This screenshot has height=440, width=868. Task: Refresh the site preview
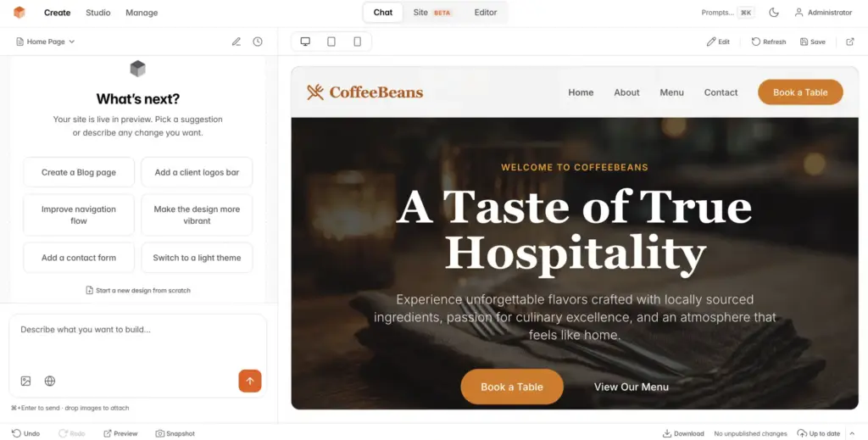768,42
